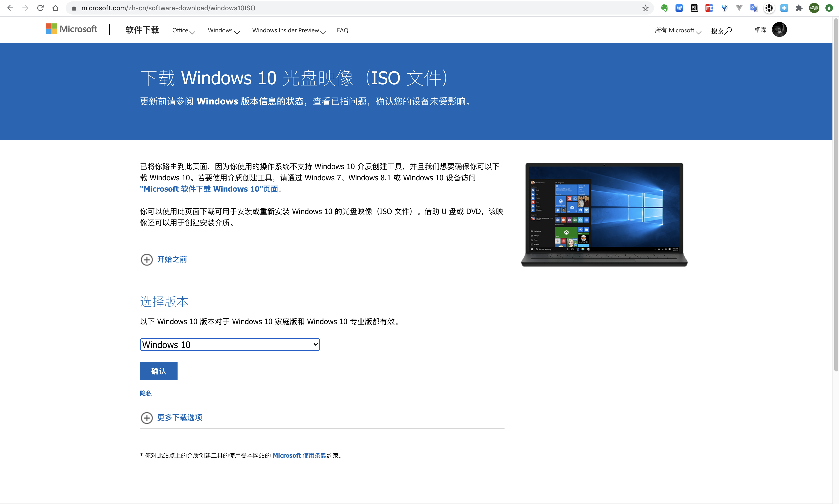Open the red FE extension
This screenshot has height=504, width=839.
[x=709, y=8]
